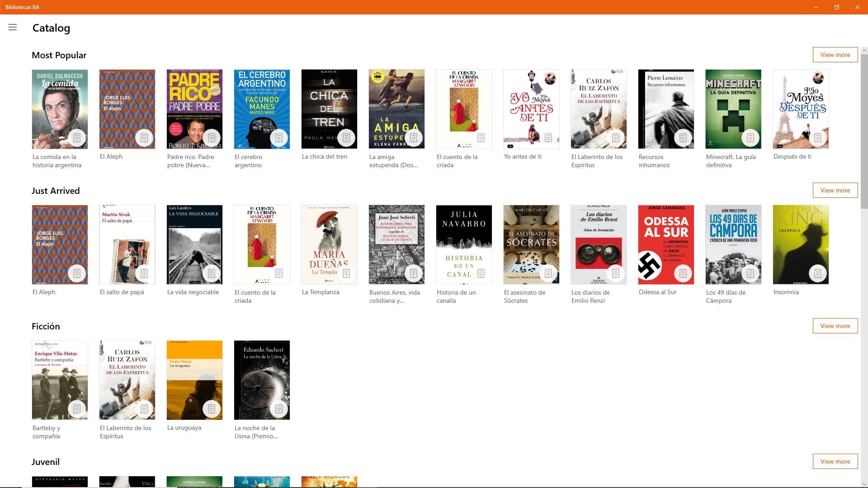Screen dimensions: 868x488
Task: Click ebook icon on La vida negociable
Action: (x=212, y=273)
